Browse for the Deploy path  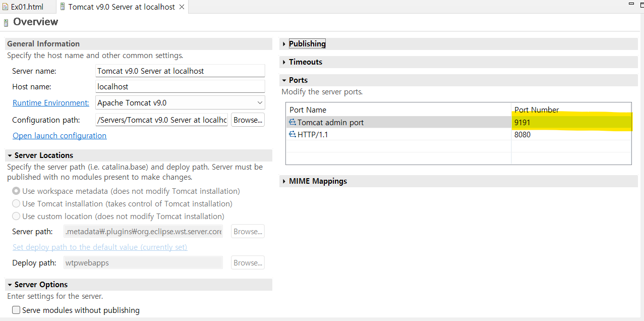tap(248, 263)
